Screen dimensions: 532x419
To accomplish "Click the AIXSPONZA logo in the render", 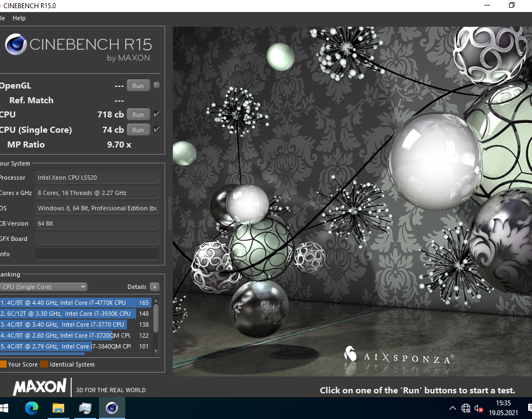I will [399, 355].
